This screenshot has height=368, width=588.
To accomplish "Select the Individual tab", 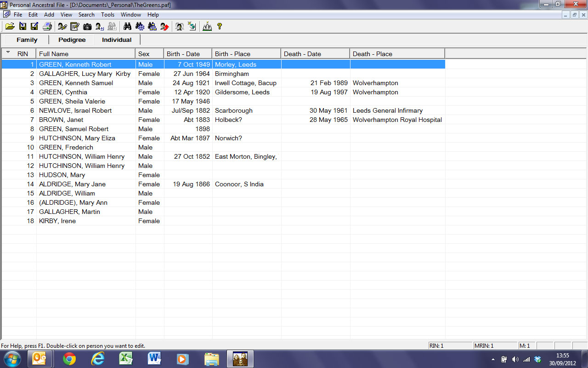I will coord(117,40).
